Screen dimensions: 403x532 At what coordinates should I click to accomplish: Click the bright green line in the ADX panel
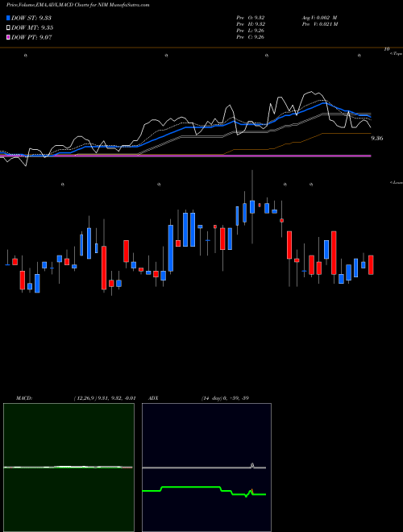coord(190,487)
